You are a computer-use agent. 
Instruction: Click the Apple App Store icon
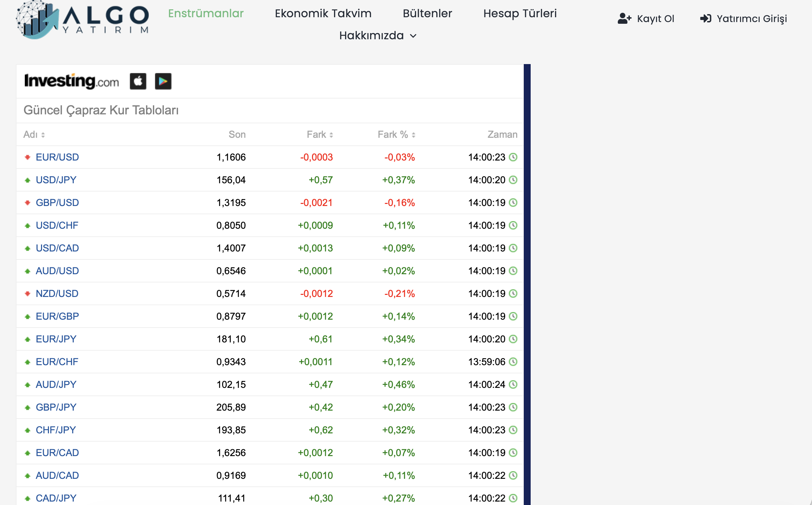pyautogui.click(x=138, y=81)
